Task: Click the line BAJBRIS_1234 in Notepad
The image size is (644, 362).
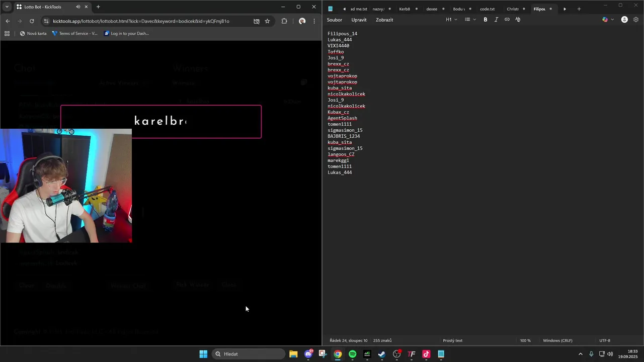Action: [x=344, y=136]
